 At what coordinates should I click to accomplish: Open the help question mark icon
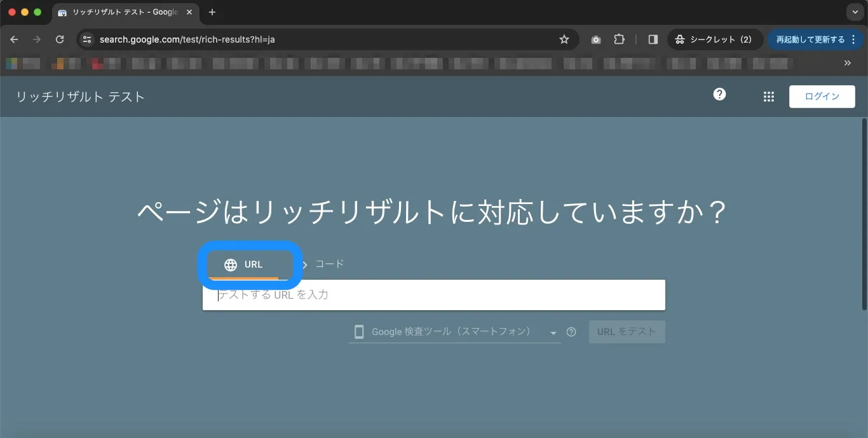point(719,95)
